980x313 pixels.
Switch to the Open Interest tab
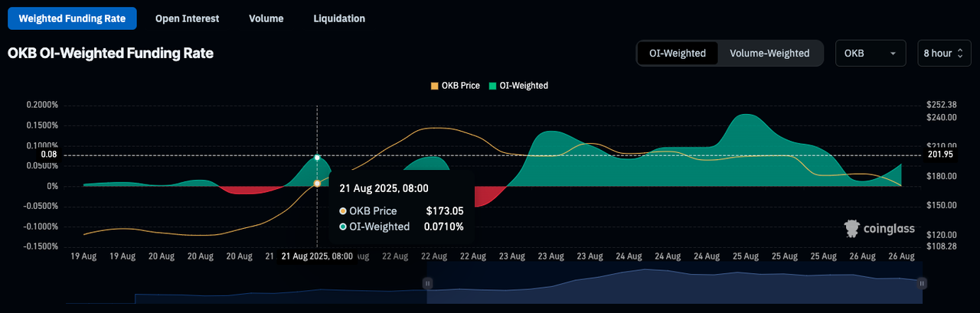[x=187, y=18]
